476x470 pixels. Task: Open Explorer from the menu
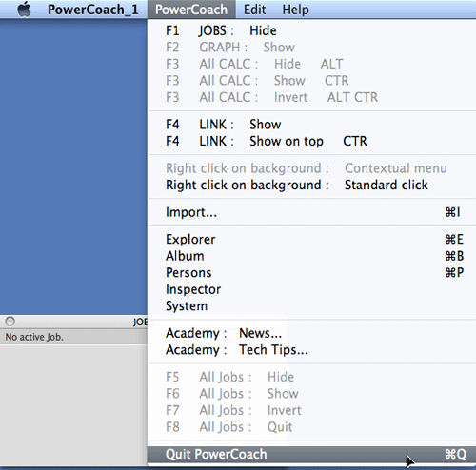coord(311,239)
